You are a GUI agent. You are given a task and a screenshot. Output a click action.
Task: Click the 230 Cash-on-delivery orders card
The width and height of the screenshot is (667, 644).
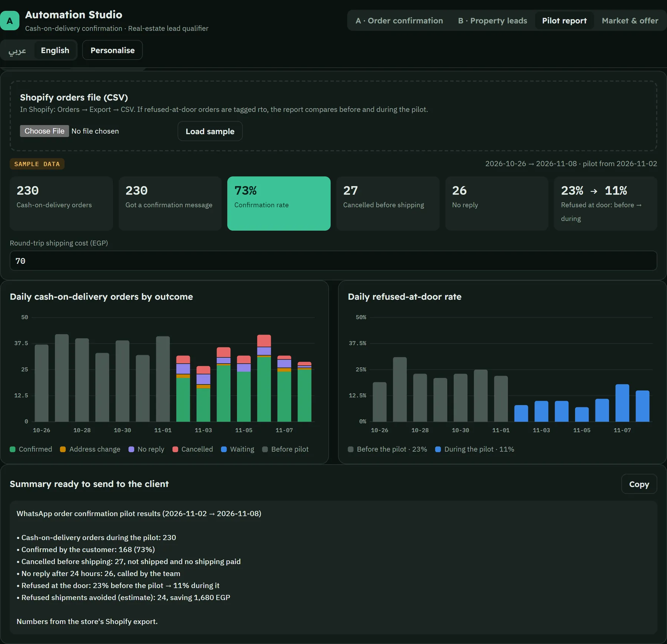click(61, 203)
